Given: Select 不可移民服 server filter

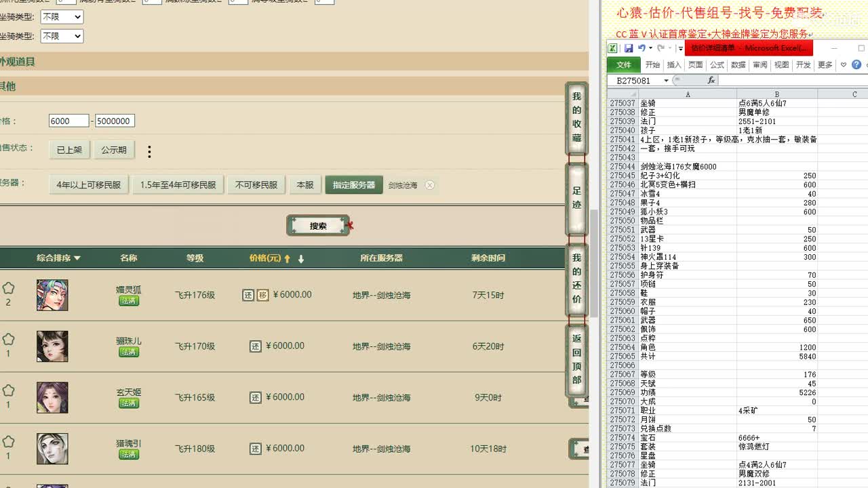Looking at the screenshot, I should [x=256, y=184].
